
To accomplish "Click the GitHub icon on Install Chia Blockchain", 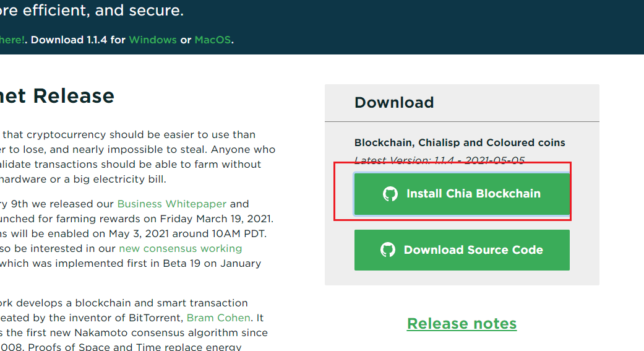I will point(390,194).
